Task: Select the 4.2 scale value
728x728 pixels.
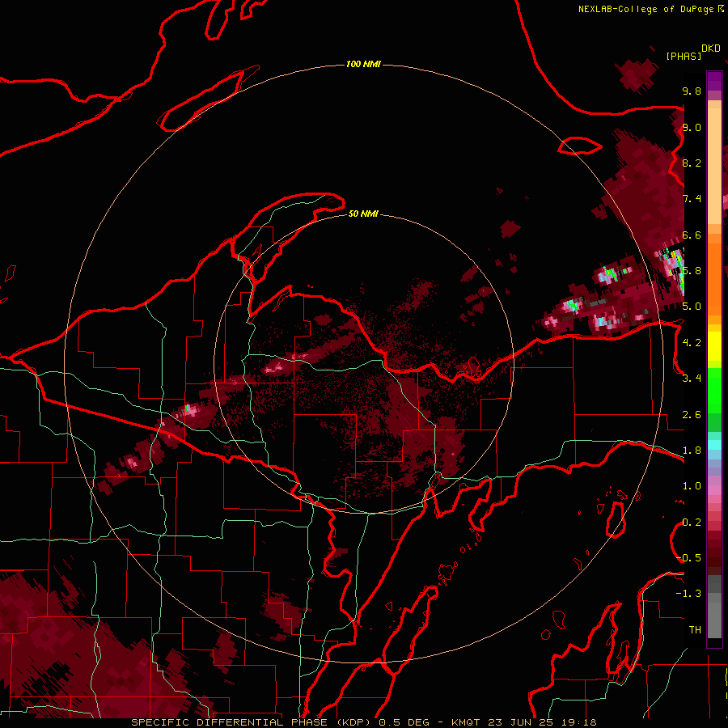Action: [692, 343]
